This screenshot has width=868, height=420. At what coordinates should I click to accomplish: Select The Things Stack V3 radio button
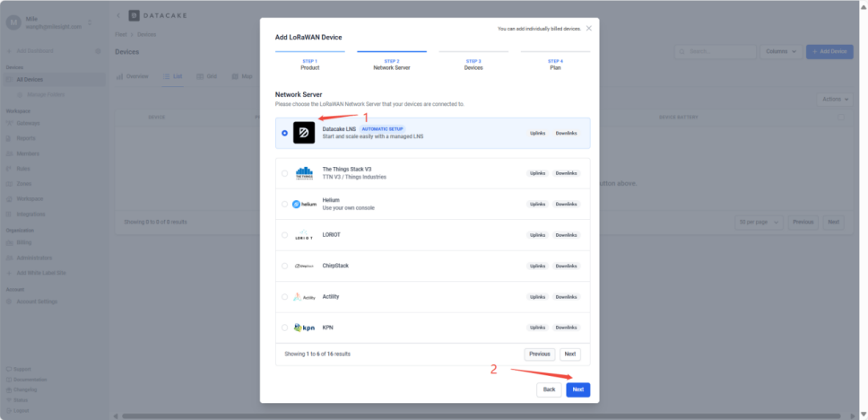[284, 173]
